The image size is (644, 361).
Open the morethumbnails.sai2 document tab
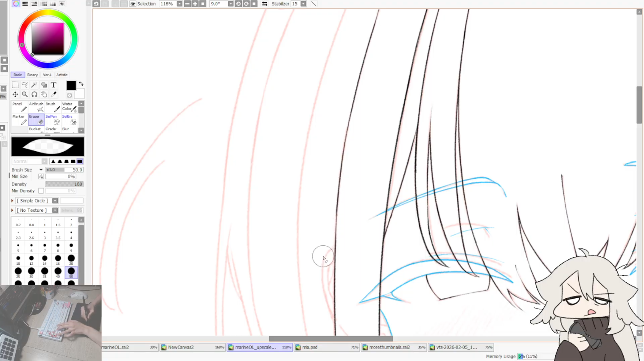(394, 347)
